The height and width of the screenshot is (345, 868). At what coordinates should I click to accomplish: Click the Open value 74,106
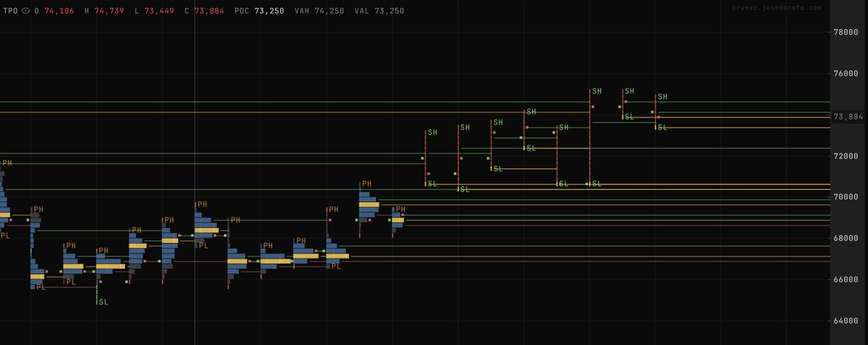pos(59,11)
